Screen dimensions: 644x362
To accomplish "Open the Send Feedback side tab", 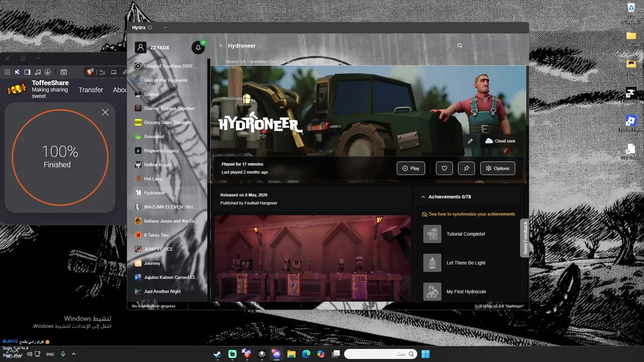I will (x=525, y=238).
